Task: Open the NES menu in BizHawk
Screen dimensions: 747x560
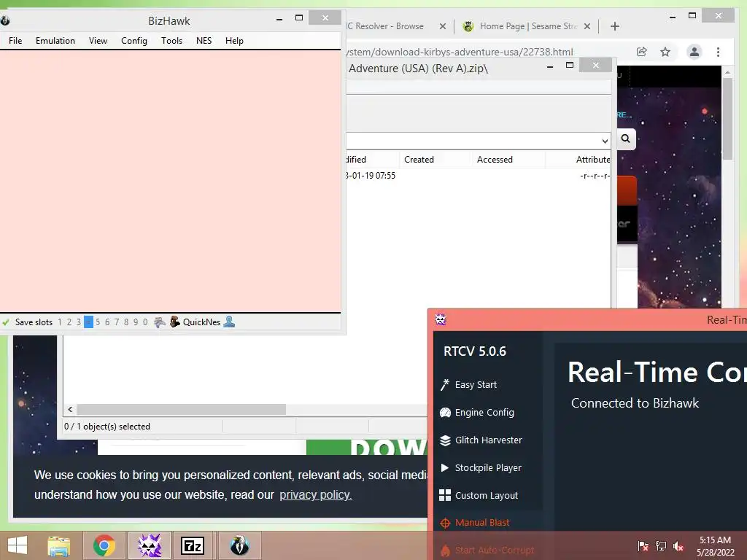Action: (204, 41)
